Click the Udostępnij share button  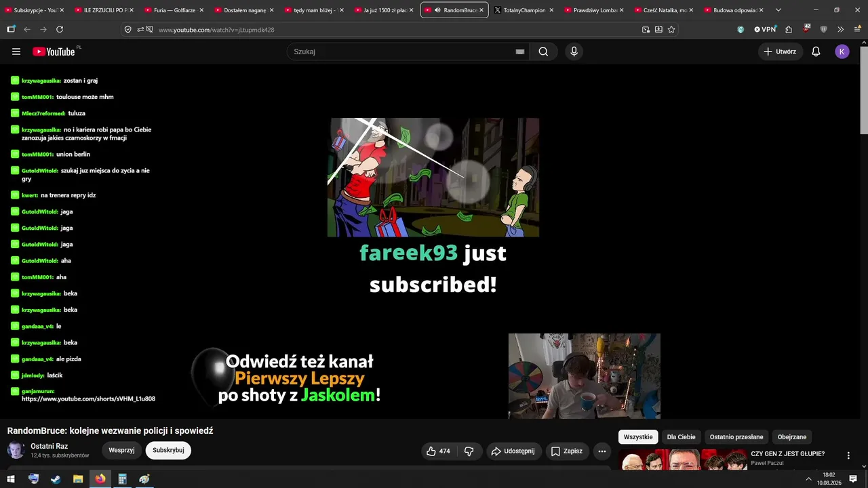point(513,451)
